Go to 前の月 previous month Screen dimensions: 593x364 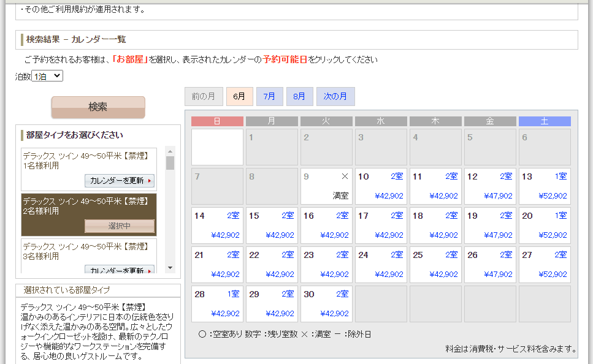[204, 96]
